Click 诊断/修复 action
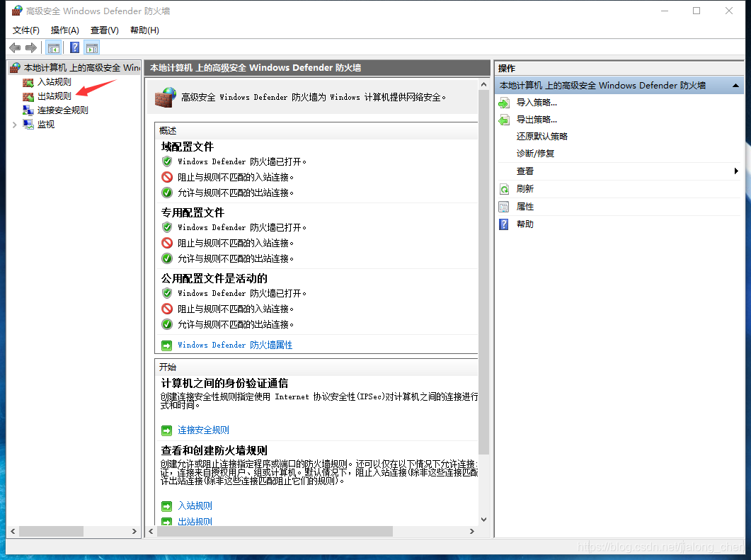Screen dimensions: 751x560 [535, 154]
